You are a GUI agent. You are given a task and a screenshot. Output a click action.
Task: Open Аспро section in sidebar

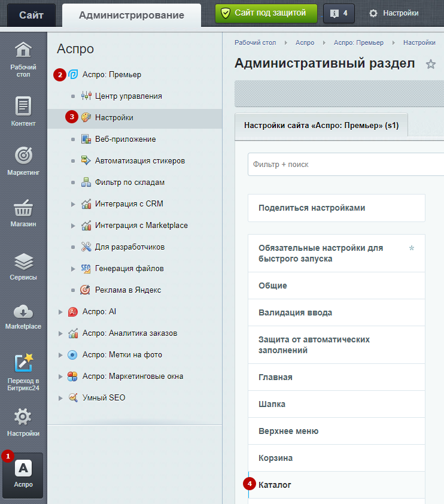(x=23, y=475)
